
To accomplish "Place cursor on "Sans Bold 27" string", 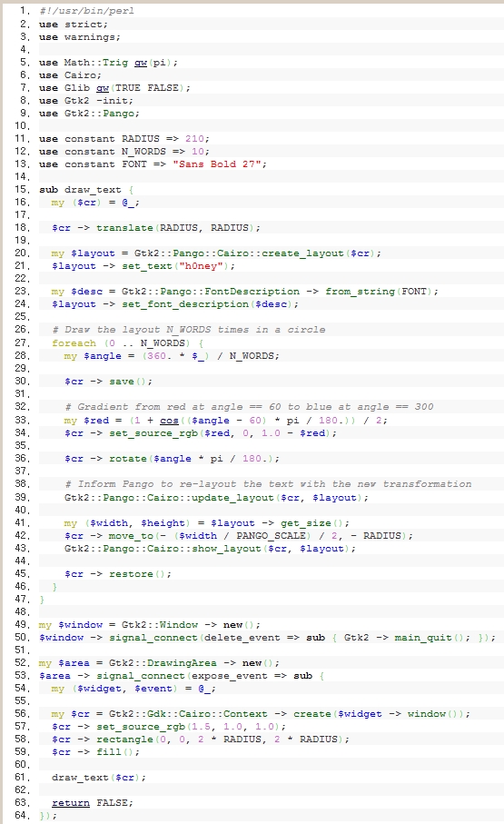I will (216, 164).
